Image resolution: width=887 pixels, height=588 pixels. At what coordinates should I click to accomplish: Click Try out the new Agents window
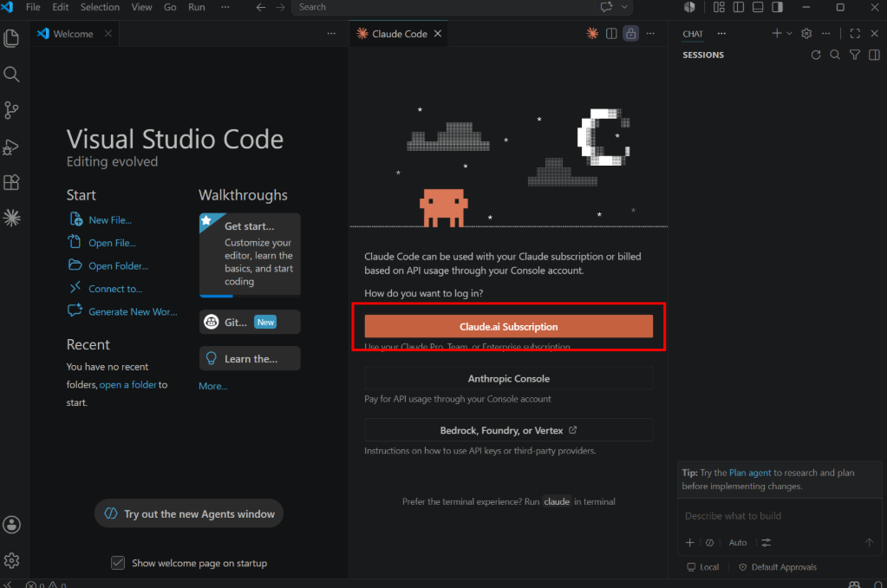click(189, 513)
